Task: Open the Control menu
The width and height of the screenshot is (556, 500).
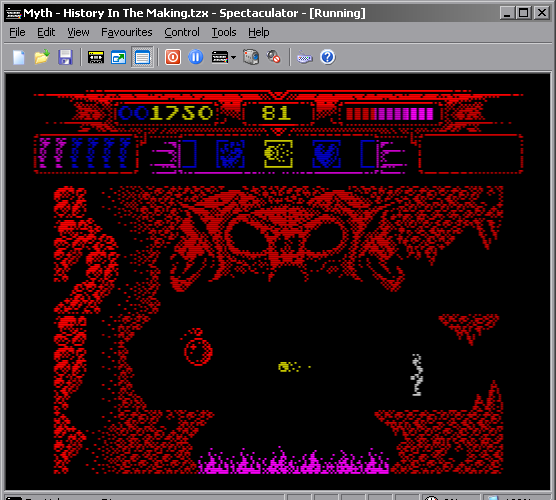Action: 182,32
